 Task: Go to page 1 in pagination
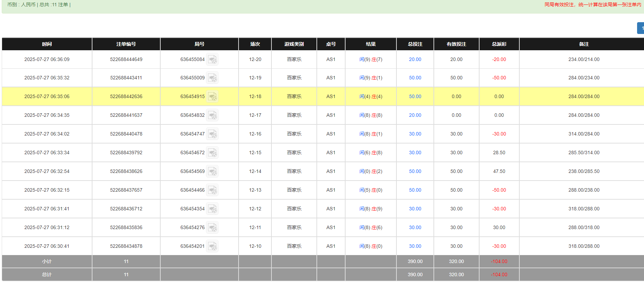point(641,28)
